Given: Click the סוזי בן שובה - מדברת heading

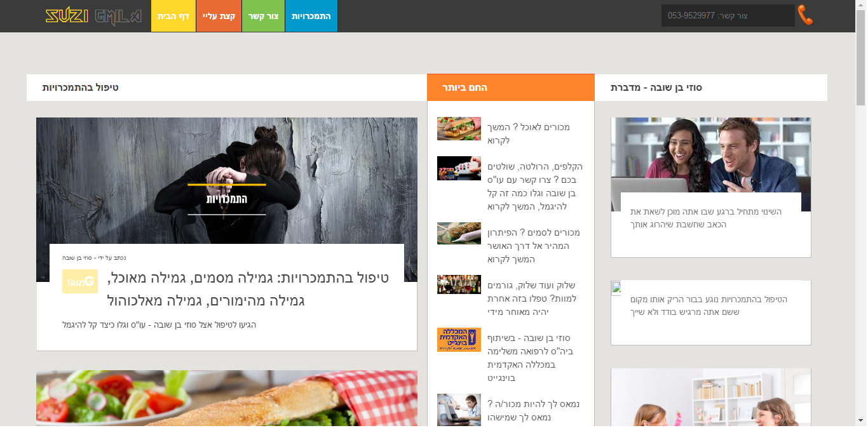Looking at the screenshot, I should (656, 88).
